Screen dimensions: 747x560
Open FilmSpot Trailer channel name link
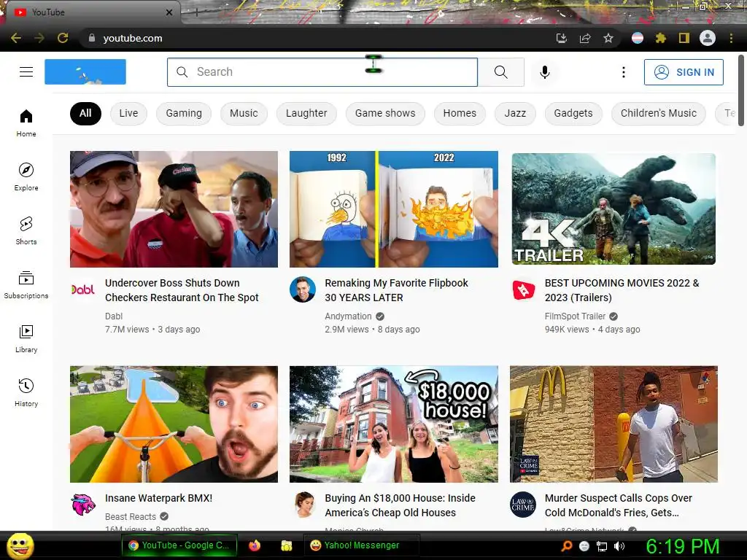pos(575,316)
